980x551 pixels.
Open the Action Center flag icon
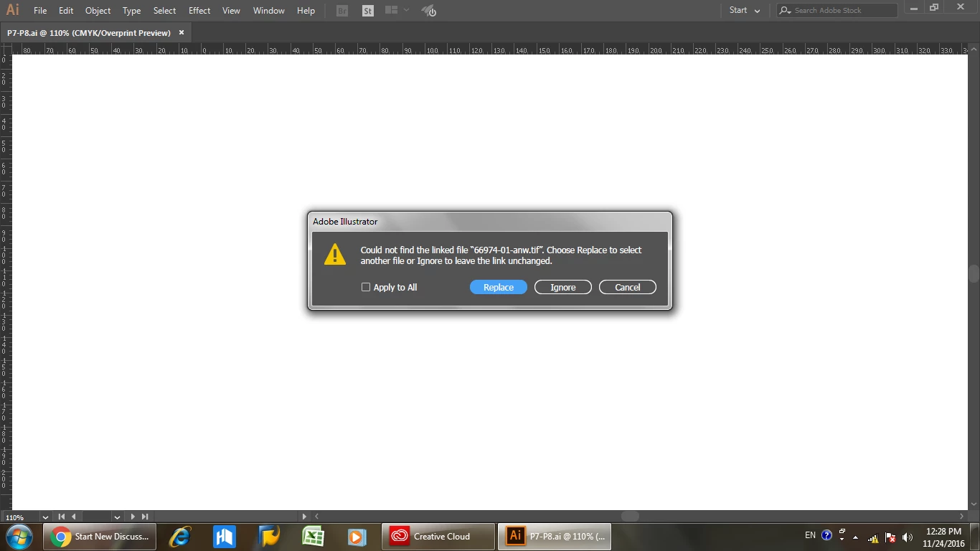point(890,537)
